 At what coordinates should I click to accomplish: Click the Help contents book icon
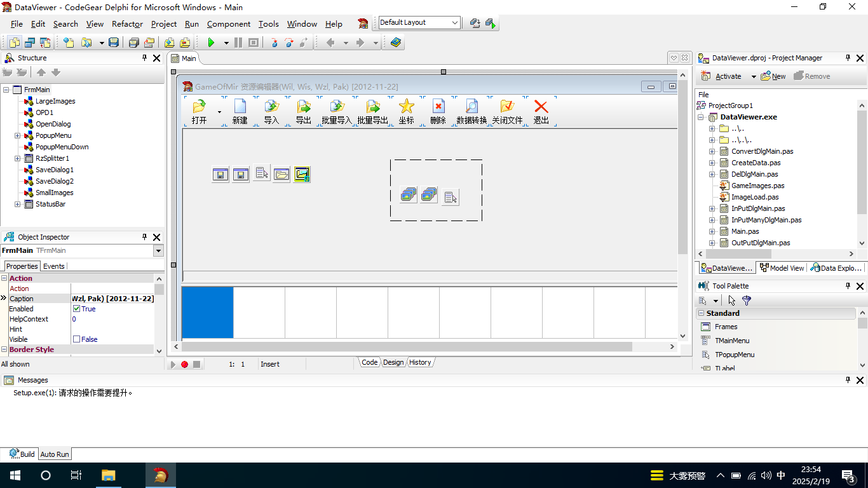[x=396, y=43]
